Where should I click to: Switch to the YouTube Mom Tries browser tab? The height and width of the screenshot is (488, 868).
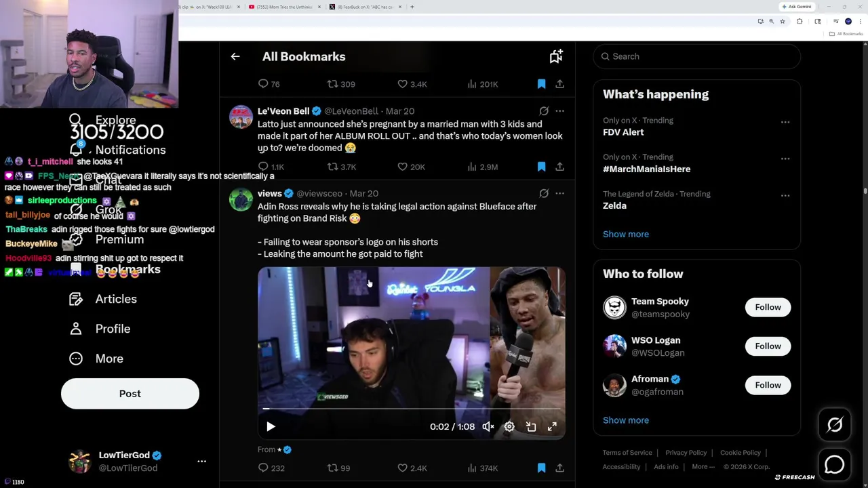pos(285,7)
